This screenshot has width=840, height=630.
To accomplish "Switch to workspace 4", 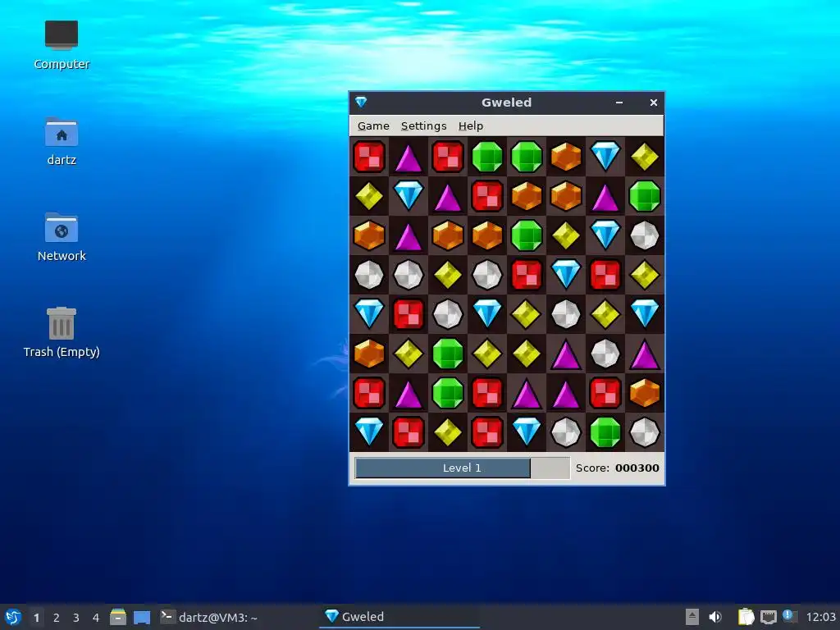I will pyautogui.click(x=96, y=618).
